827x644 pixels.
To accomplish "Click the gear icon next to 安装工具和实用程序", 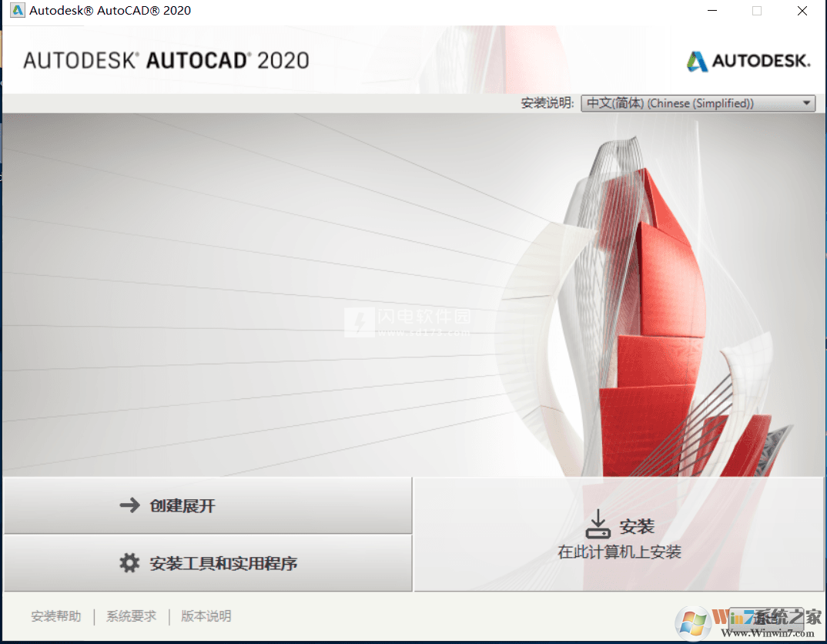I will pos(129,562).
